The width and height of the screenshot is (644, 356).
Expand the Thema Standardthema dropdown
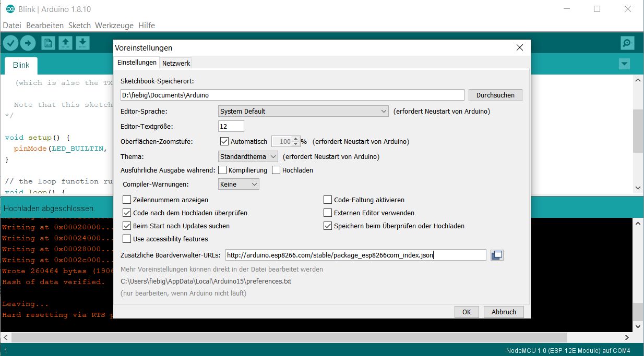tap(248, 156)
